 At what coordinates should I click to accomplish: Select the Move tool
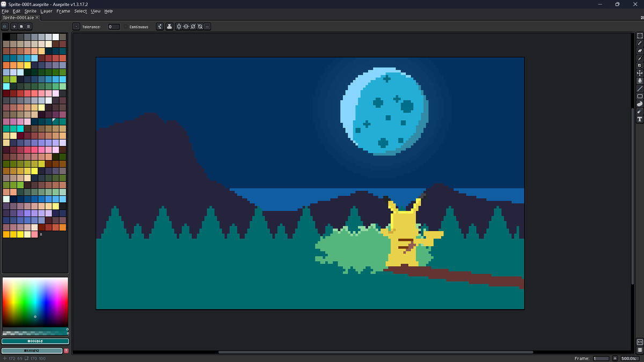(x=640, y=73)
